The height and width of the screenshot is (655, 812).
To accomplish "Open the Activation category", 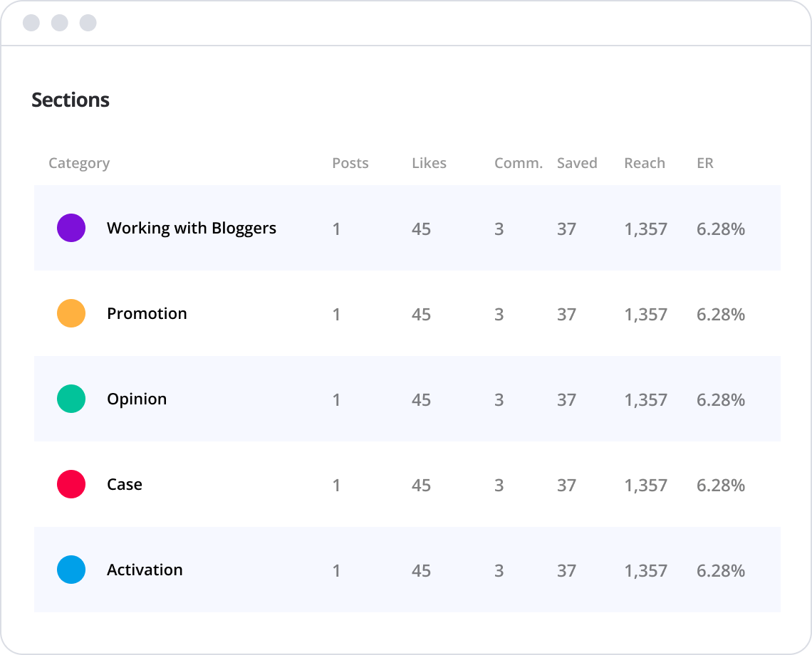I will [x=145, y=570].
